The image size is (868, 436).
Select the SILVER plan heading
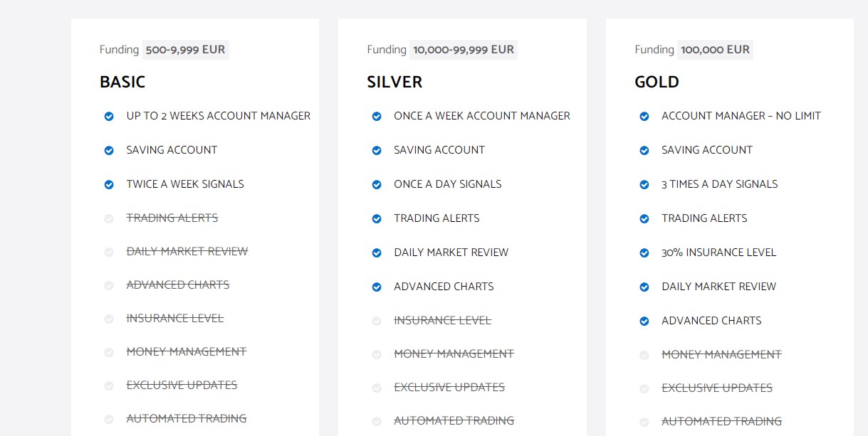pyautogui.click(x=394, y=83)
